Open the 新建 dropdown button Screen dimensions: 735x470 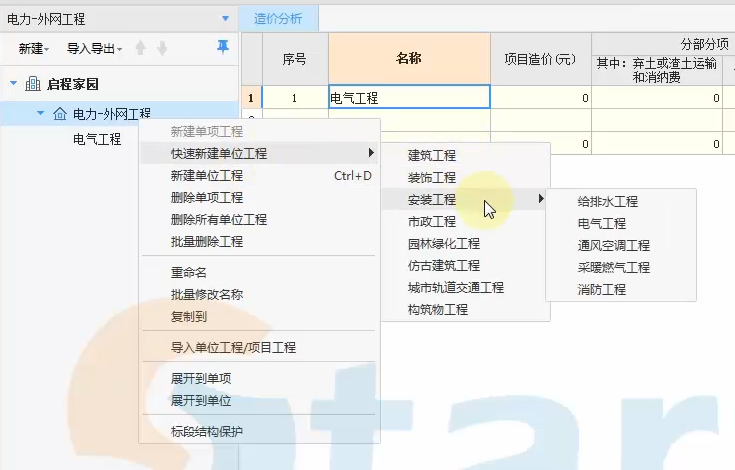coord(33,48)
